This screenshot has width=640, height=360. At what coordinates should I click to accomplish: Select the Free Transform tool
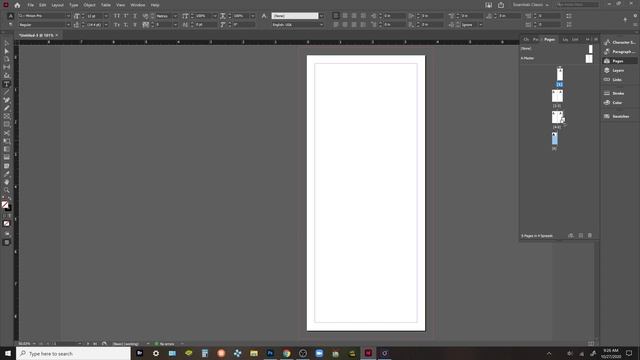(7, 142)
